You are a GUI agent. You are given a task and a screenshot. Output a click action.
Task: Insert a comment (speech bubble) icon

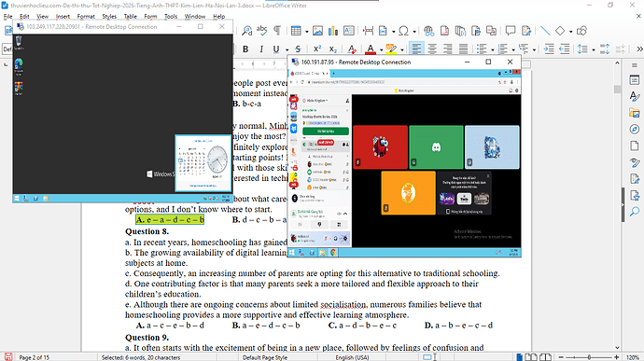click(x=511, y=31)
